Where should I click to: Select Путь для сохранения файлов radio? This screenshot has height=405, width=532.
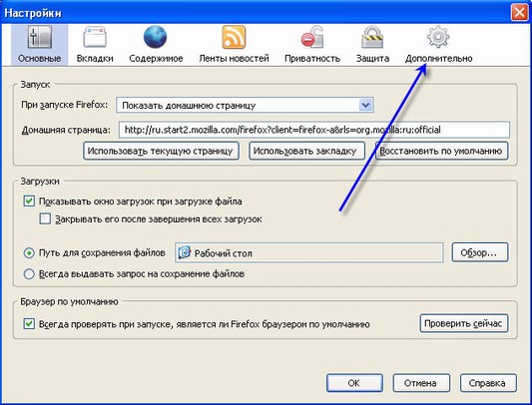[29, 252]
